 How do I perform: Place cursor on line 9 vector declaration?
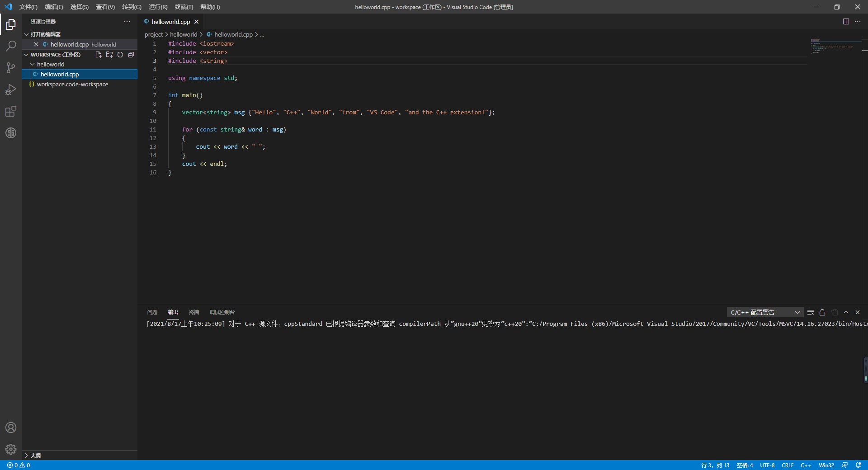click(x=338, y=113)
